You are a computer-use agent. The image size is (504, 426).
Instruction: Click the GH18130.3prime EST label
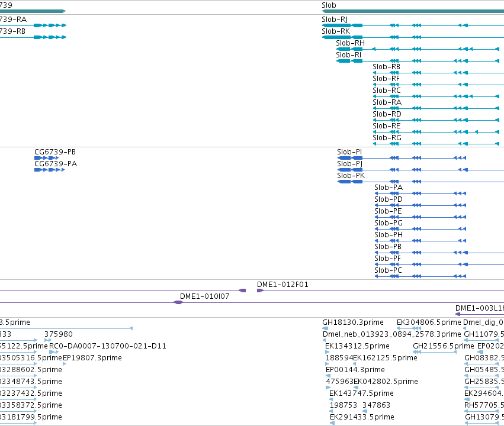tap(353, 322)
